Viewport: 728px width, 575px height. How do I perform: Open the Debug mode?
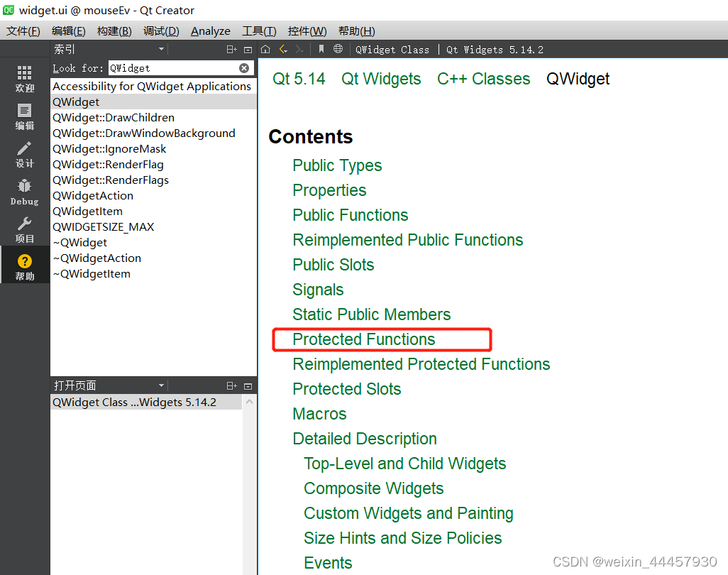pos(25,192)
